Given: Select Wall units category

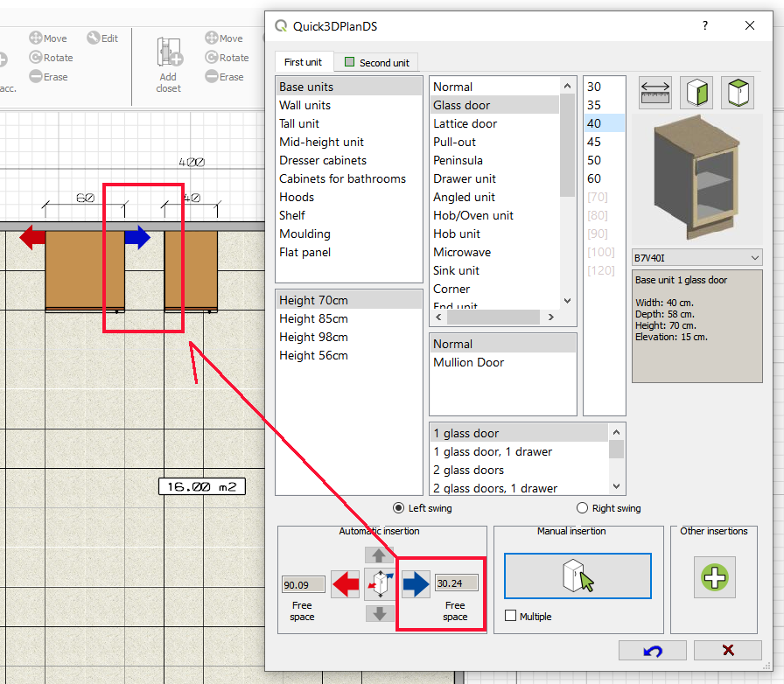Looking at the screenshot, I should (x=348, y=105).
